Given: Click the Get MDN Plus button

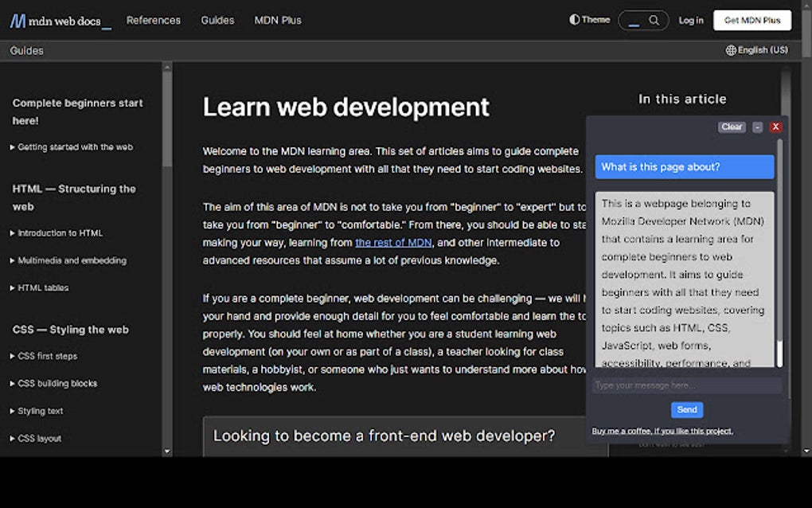Looking at the screenshot, I should 751,21.
